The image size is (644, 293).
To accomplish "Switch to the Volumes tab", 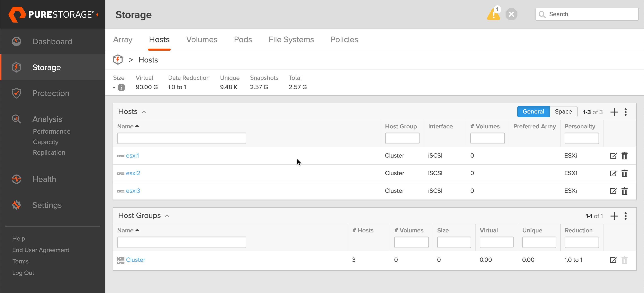I will click(202, 39).
